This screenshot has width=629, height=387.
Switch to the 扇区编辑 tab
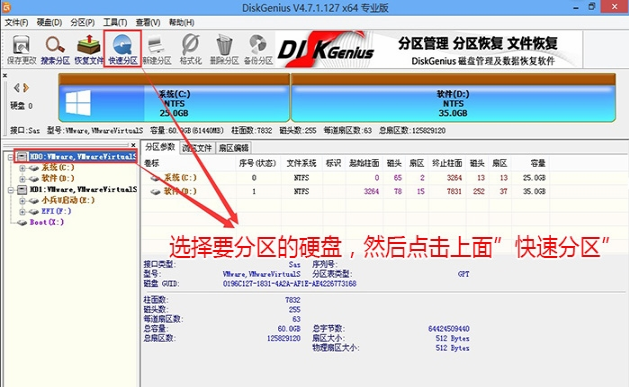pos(234,148)
